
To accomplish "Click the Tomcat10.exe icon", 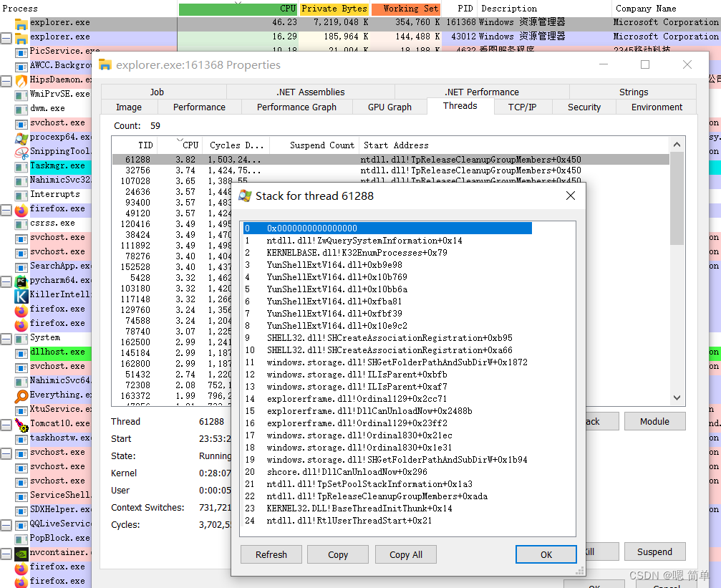I will pyautogui.click(x=21, y=424).
